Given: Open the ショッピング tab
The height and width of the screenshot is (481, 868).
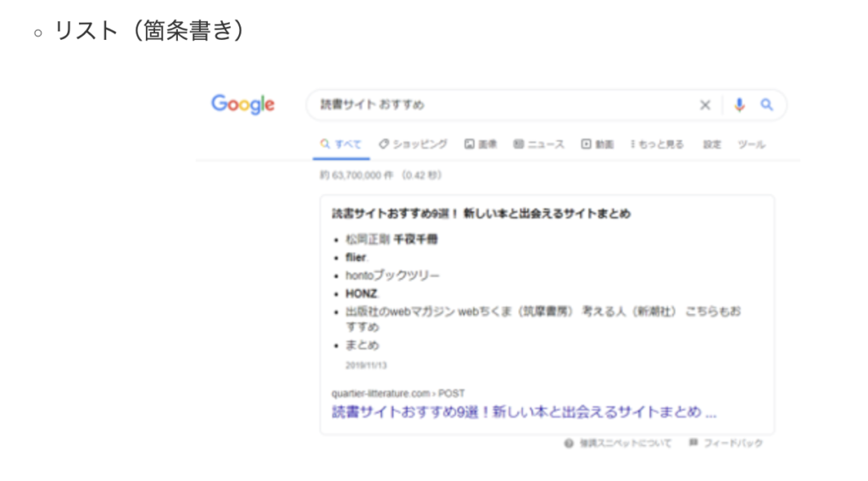Looking at the screenshot, I should coord(413,144).
